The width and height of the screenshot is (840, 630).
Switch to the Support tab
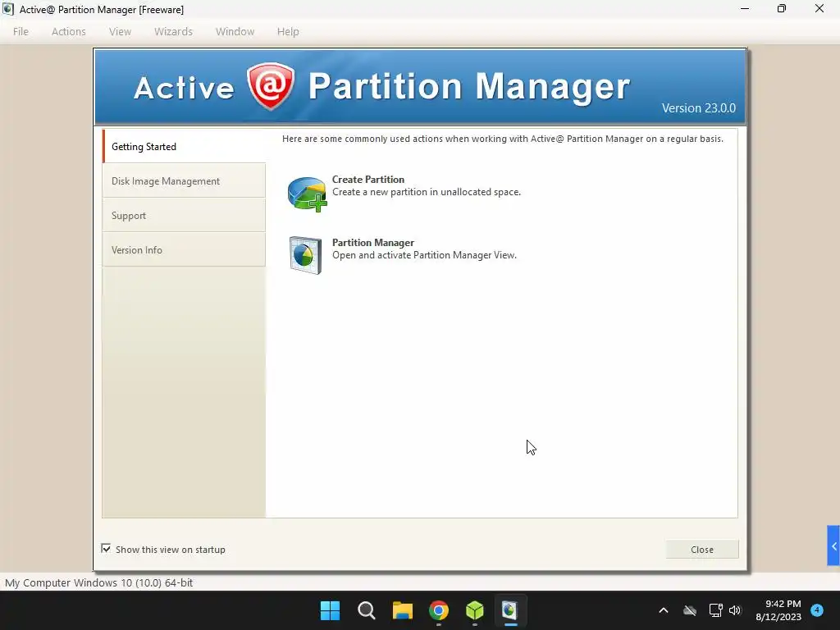coord(184,216)
